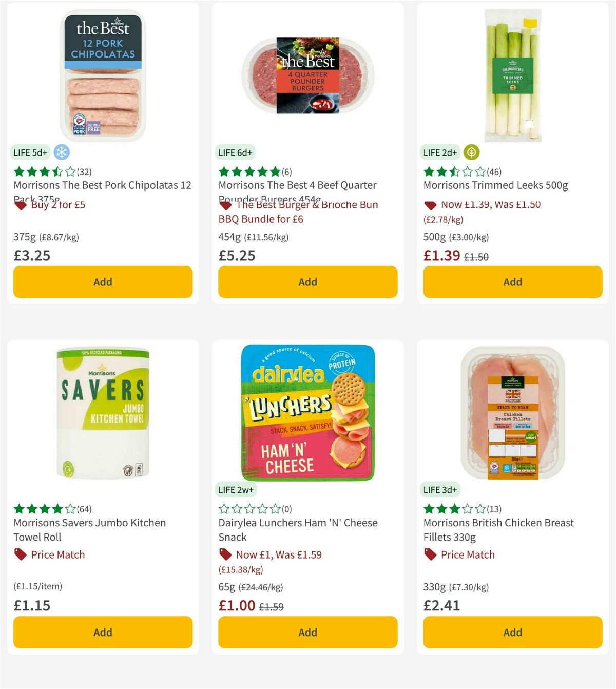Click the tag icon beside Price Match on chicken fillets
Image resolution: width=616 pixels, height=689 pixels.
(429, 554)
